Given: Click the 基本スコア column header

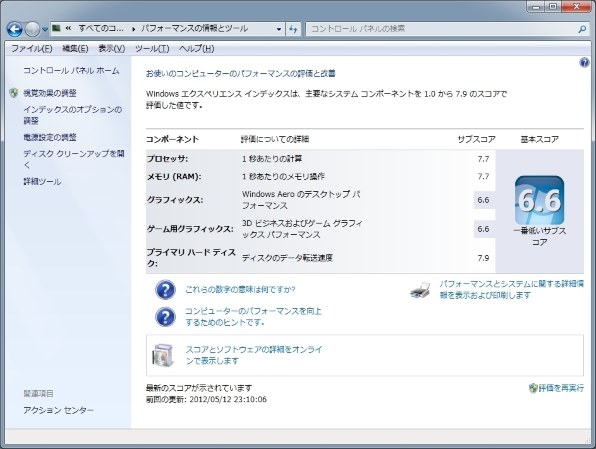Looking at the screenshot, I should click(539, 140).
